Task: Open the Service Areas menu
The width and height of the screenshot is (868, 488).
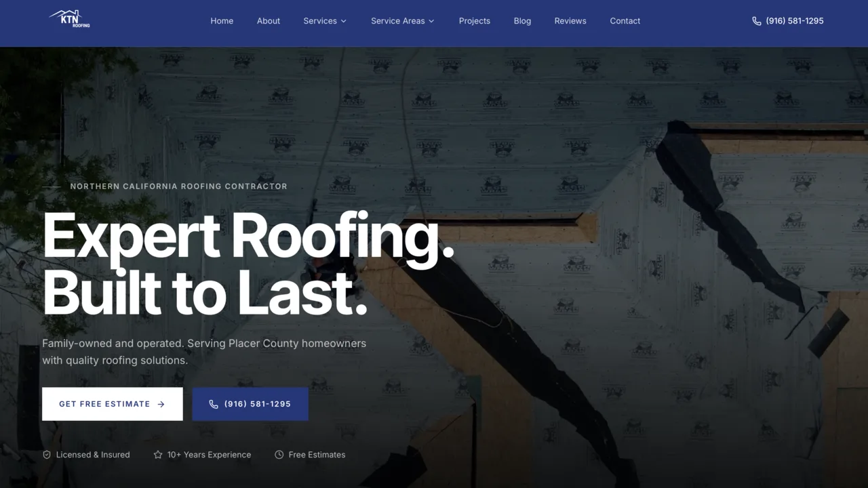Action: click(403, 21)
